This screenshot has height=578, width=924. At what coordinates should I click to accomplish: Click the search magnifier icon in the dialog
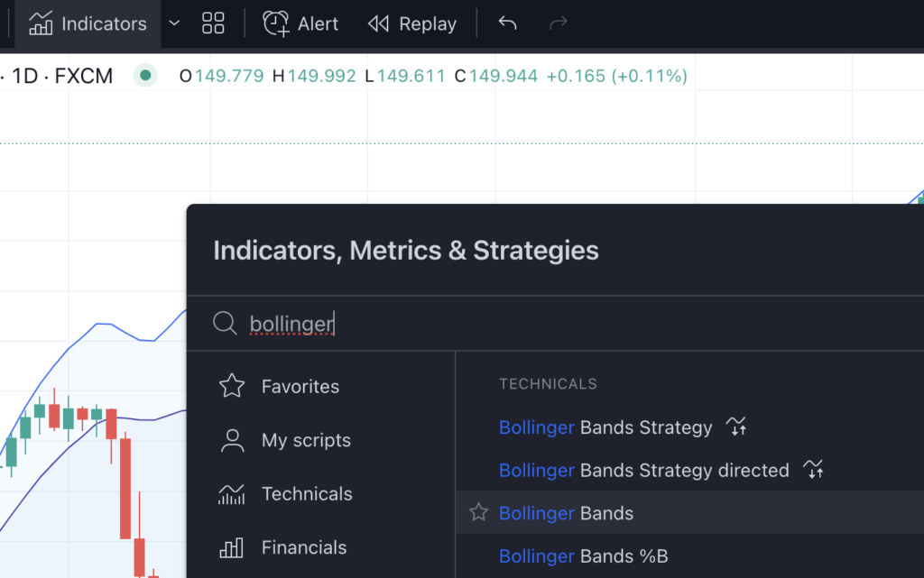point(225,323)
